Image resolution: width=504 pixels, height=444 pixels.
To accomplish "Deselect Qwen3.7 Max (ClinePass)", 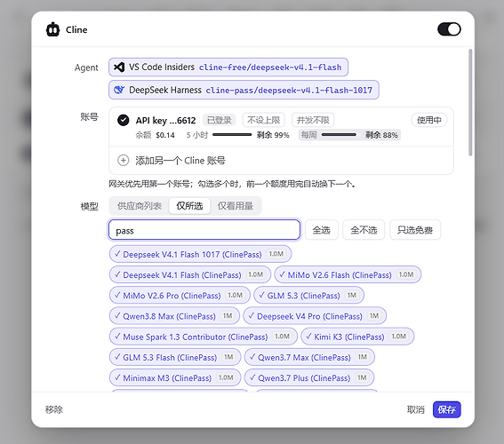I will click(x=309, y=357).
